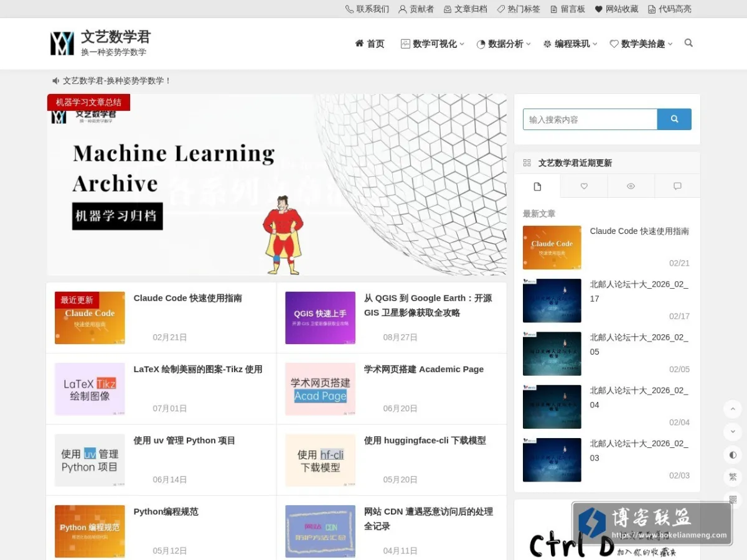Viewport: 747px width, 560px height.
Task: Open sidebar 北邮人论坛十大_2026_02_03 post
Action: pos(639,450)
